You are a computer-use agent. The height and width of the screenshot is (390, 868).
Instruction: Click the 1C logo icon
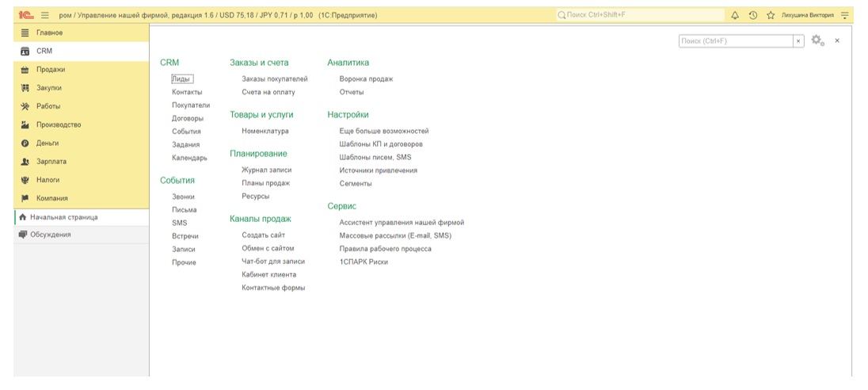25,15
